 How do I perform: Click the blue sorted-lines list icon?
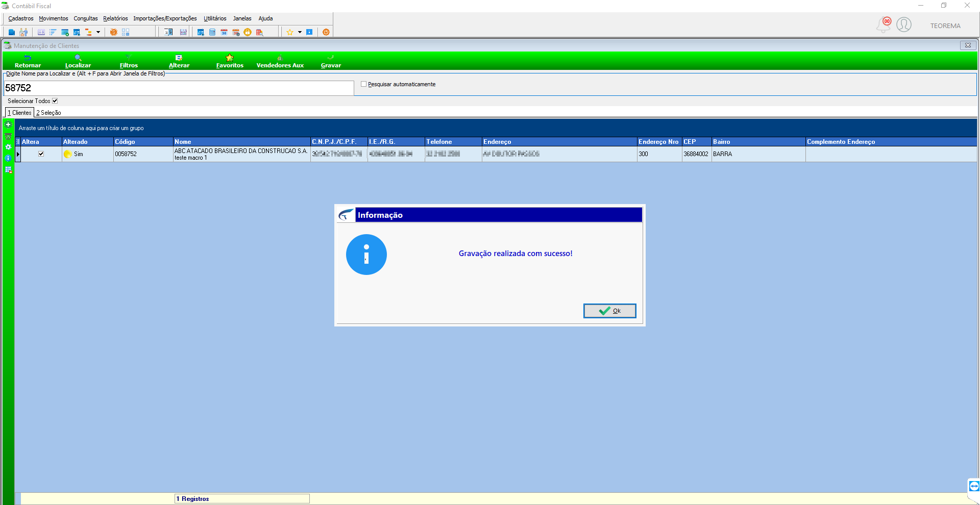click(53, 32)
